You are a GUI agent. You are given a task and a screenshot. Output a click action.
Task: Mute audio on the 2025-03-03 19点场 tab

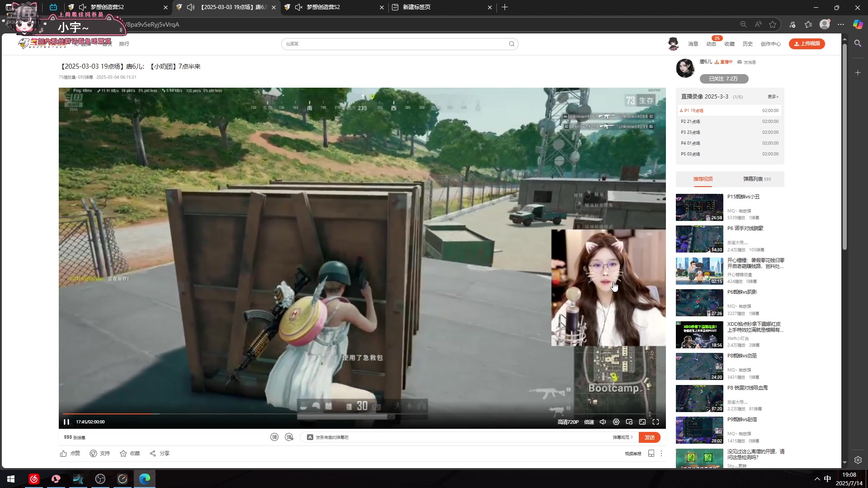pos(191,7)
